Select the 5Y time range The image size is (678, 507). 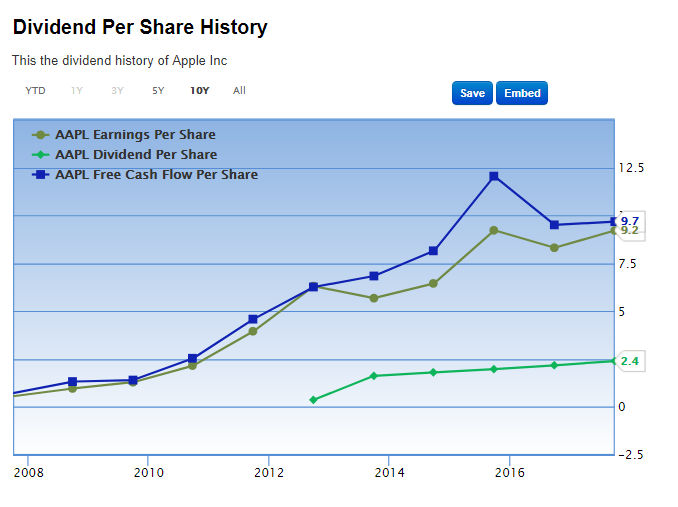pyautogui.click(x=158, y=91)
